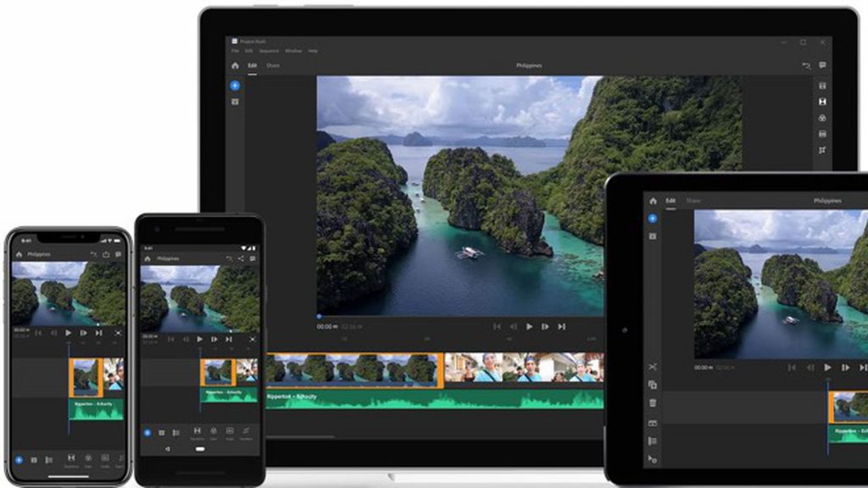Go to Home on the laptop app

(x=235, y=65)
